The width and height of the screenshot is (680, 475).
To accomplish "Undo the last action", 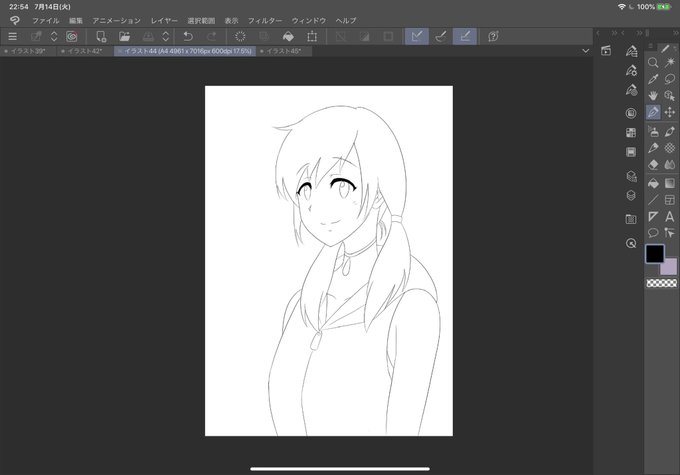I will point(188,36).
